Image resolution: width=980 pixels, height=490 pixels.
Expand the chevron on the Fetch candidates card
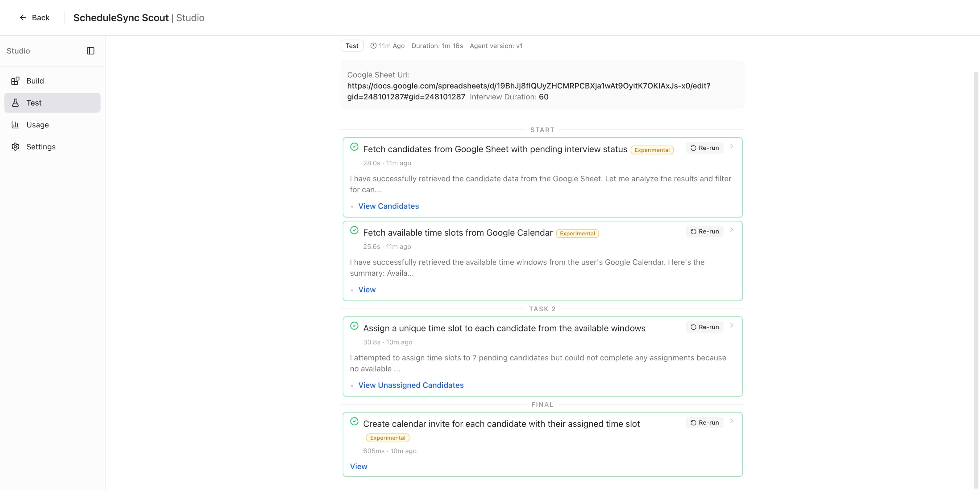coord(732,146)
